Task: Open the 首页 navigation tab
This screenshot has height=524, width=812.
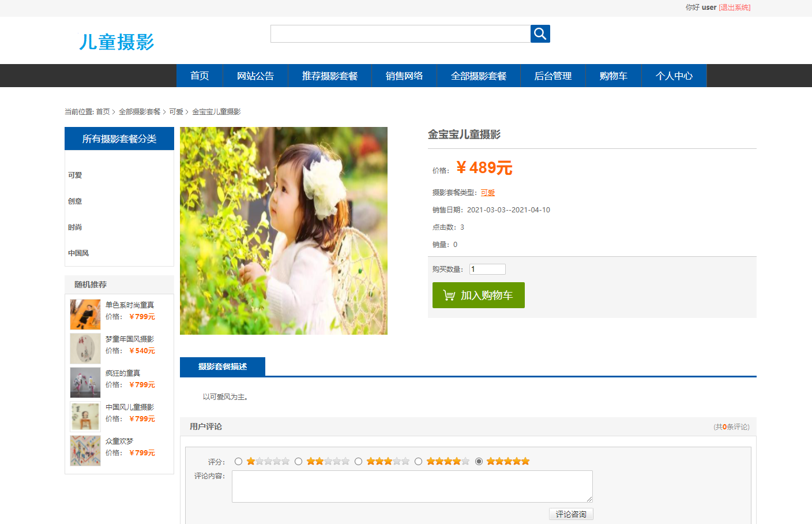Action: click(x=200, y=76)
